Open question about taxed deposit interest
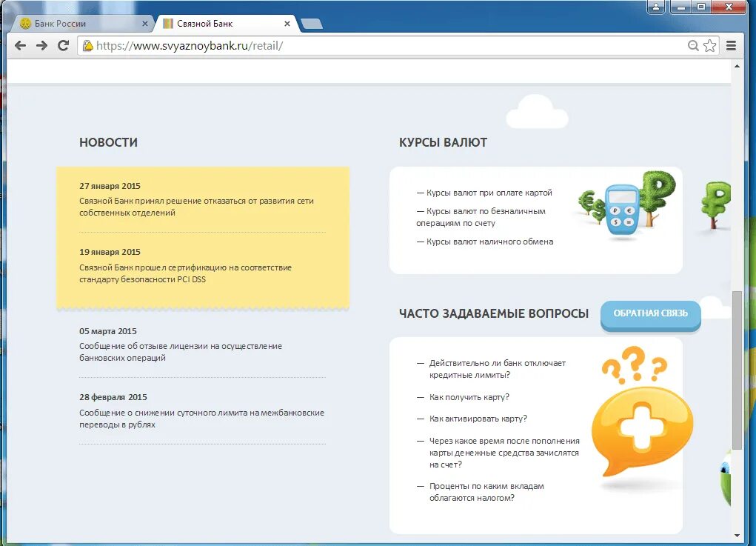 (486, 492)
